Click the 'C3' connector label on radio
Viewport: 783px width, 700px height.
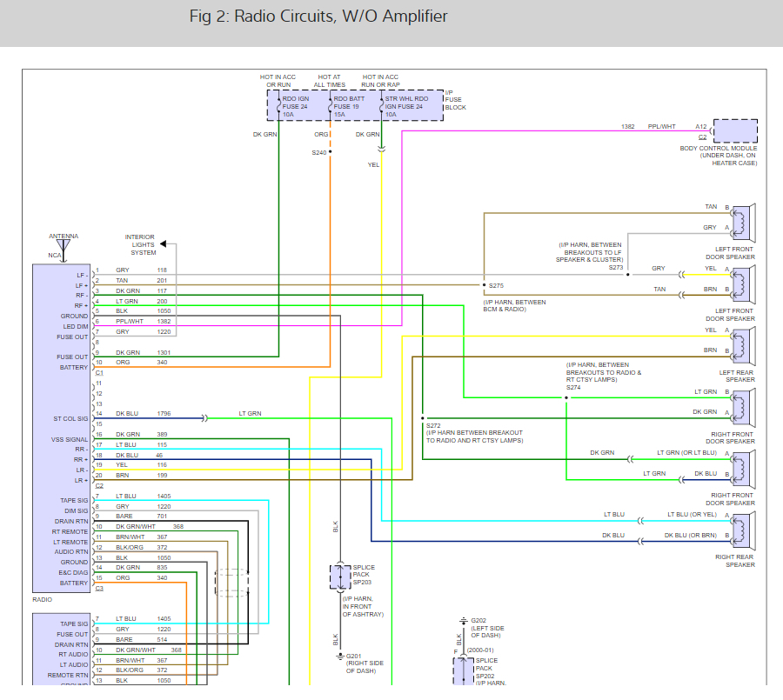[x=99, y=589]
